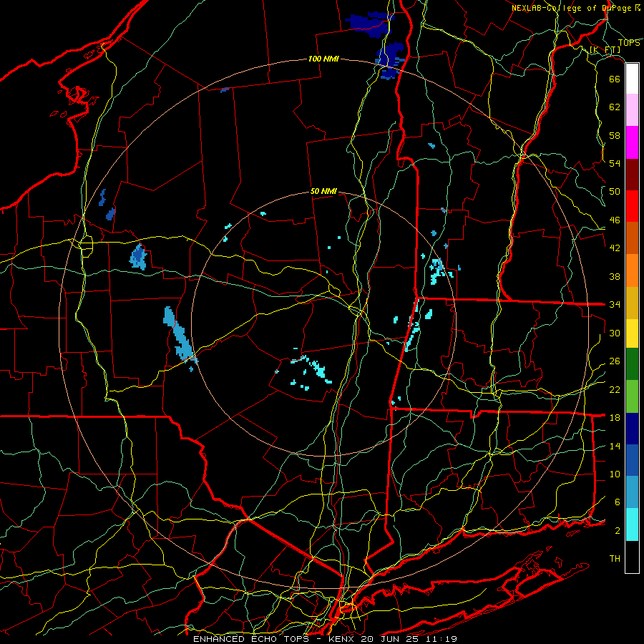Click the legend value 6
The height and width of the screenshot is (644, 644).
click(617, 502)
